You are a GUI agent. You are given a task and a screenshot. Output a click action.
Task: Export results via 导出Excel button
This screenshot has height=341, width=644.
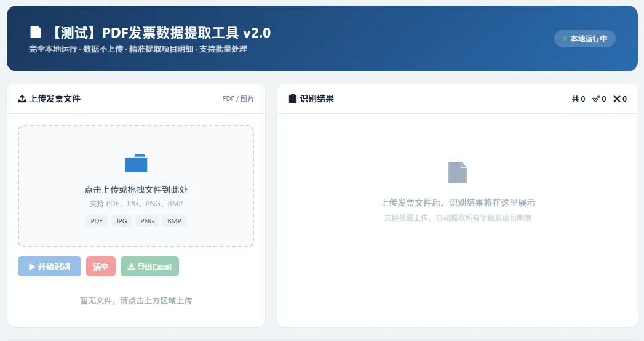pos(149,267)
